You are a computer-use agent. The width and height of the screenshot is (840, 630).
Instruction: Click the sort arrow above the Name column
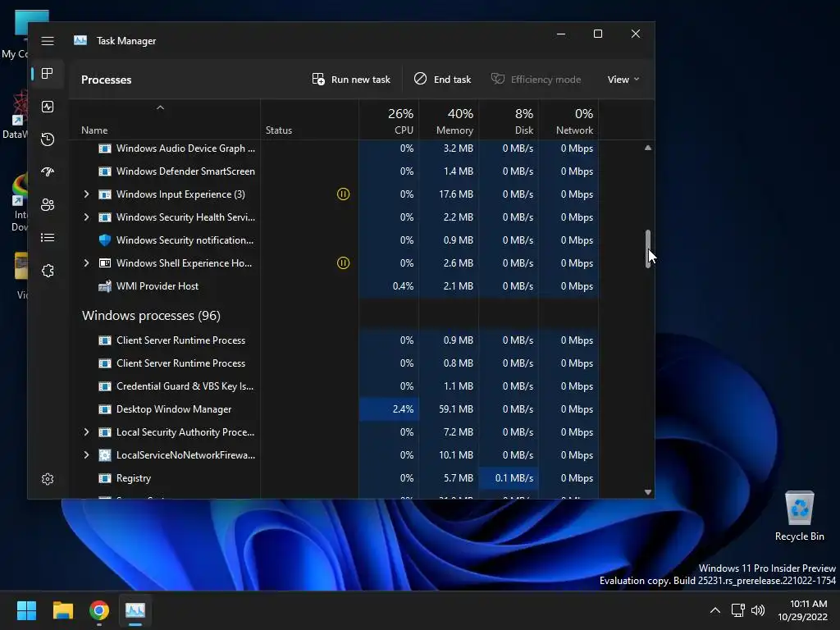(x=160, y=107)
